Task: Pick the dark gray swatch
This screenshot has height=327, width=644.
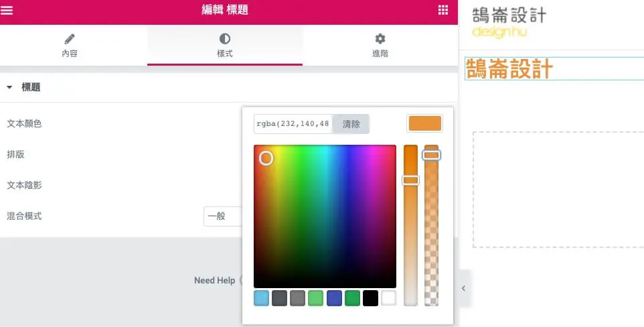Action: [279, 298]
